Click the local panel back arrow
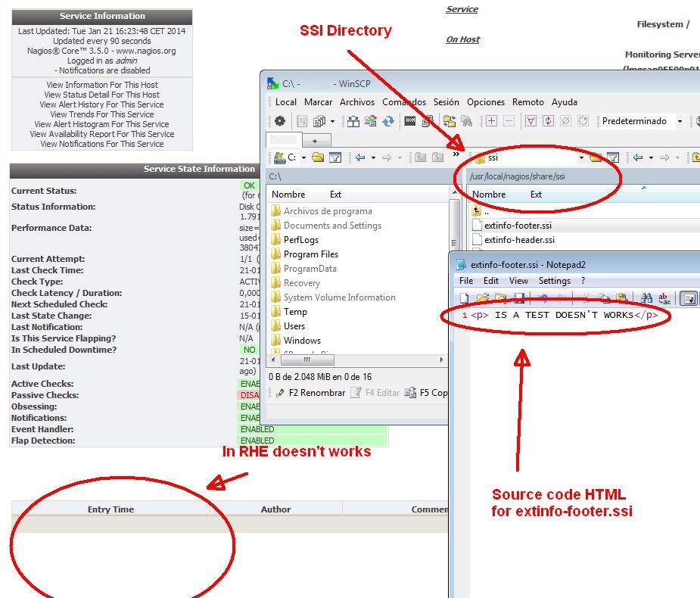The height and width of the screenshot is (598, 700). point(360,157)
